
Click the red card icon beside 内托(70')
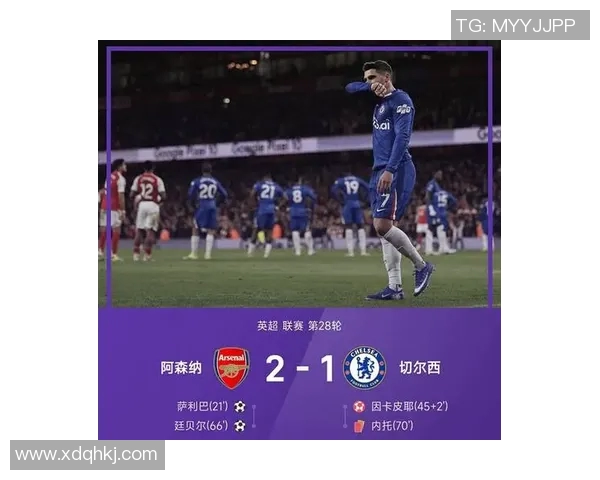pyautogui.click(x=359, y=426)
